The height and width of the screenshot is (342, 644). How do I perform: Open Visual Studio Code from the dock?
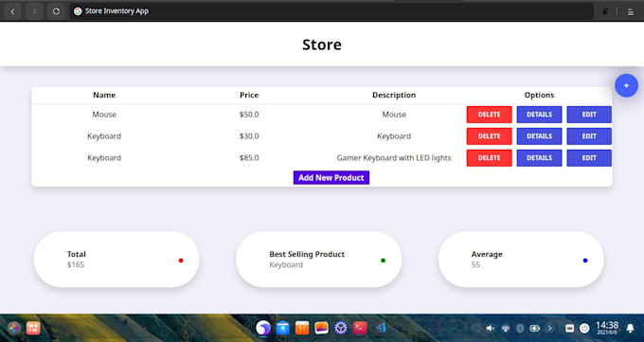pyautogui.click(x=381, y=328)
